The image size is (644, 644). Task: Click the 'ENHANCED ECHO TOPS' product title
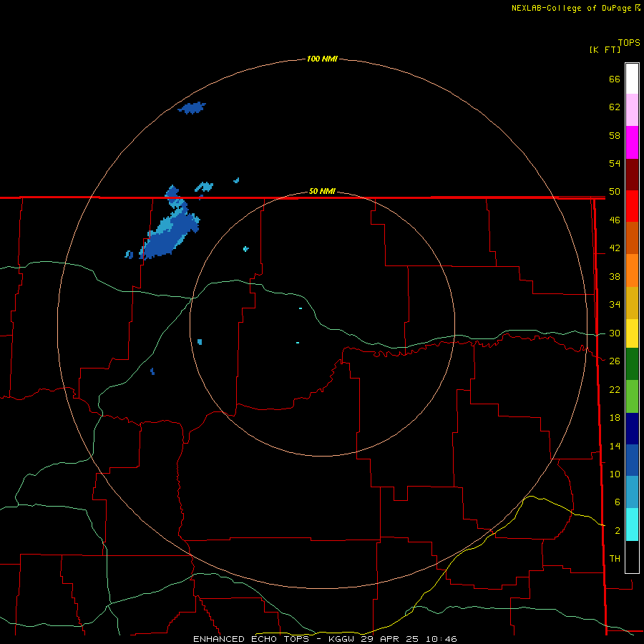click(251, 639)
